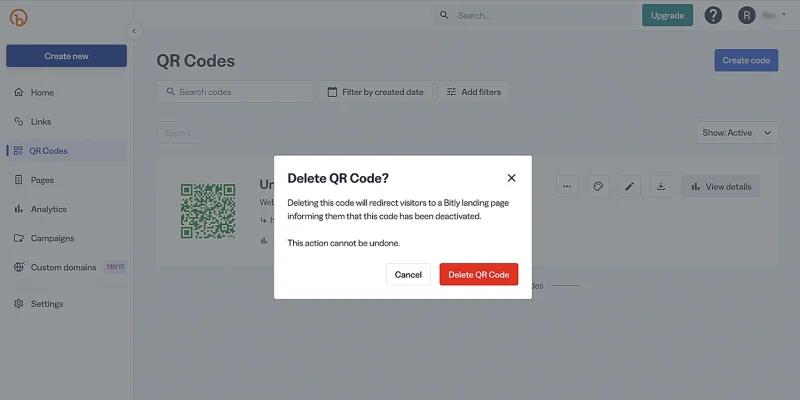Click the QR Codes grid icon
800x400 pixels.
coord(18,151)
